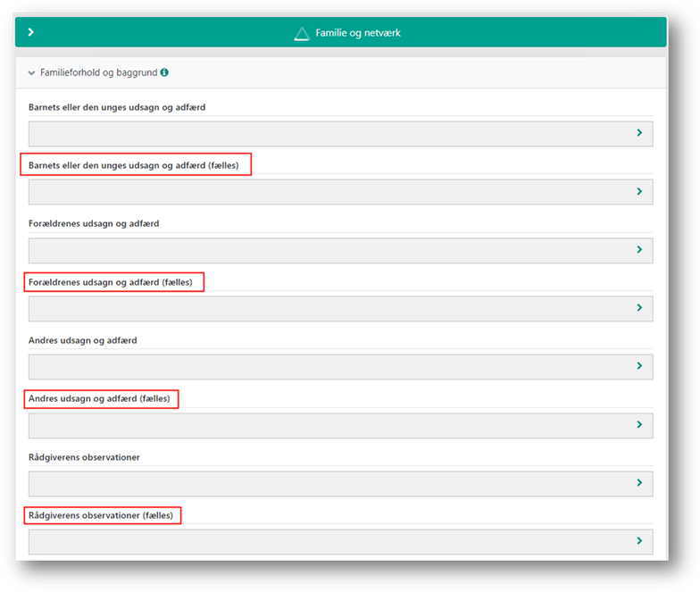The width and height of the screenshot is (700, 592).
Task: Click the triangle icon beside Familie og netværk
Action: [x=301, y=33]
